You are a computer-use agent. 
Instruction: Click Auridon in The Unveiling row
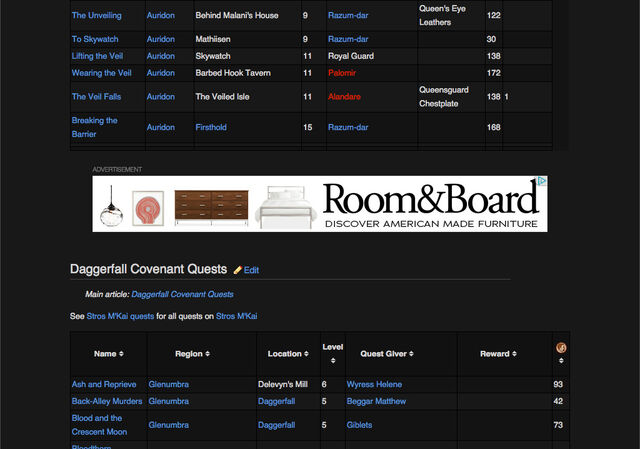coord(161,16)
